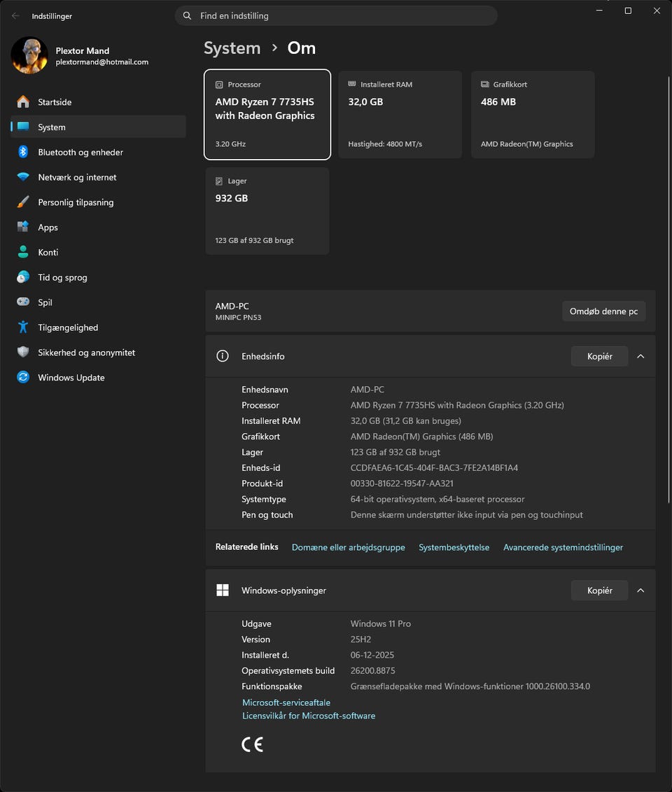
Task: Click the Lager disk icon
Action: click(219, 181)
